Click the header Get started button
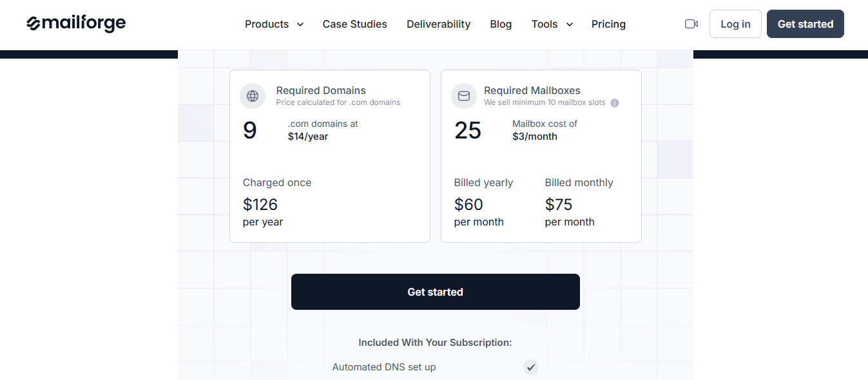Screen dimensions: 868x380 coord(805,24)
